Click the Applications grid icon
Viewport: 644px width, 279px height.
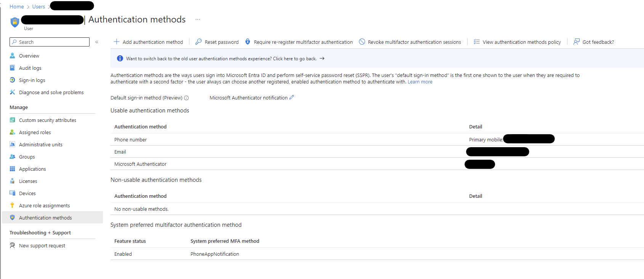13,169
